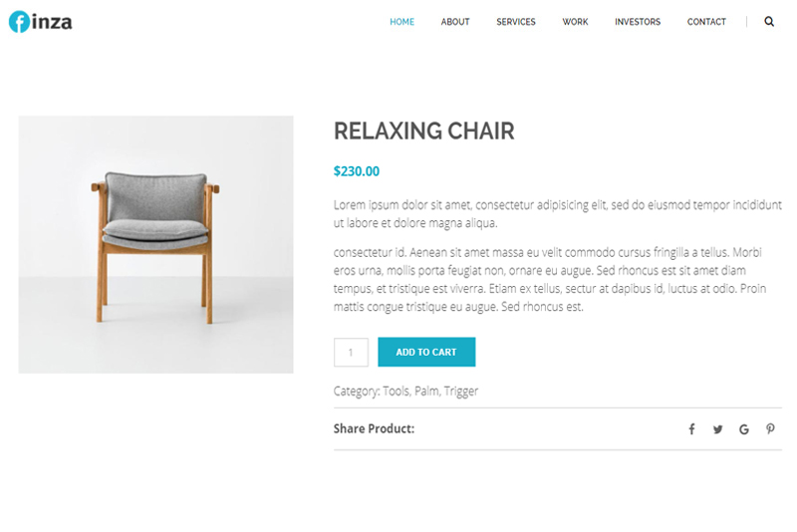Open the Services menu
This screenshot has height=532, width=797.
(x=516, y=22)
